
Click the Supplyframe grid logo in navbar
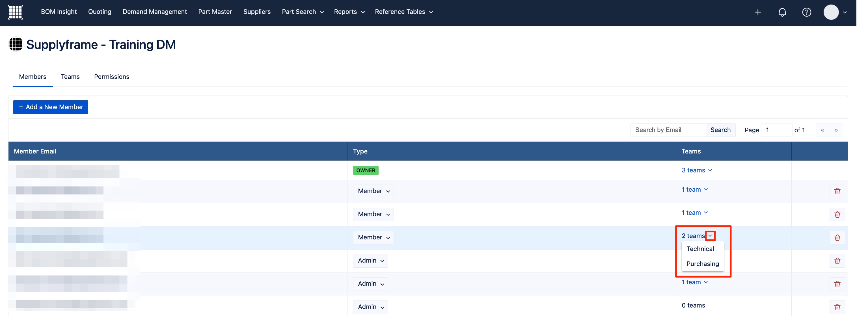(15, 12)
